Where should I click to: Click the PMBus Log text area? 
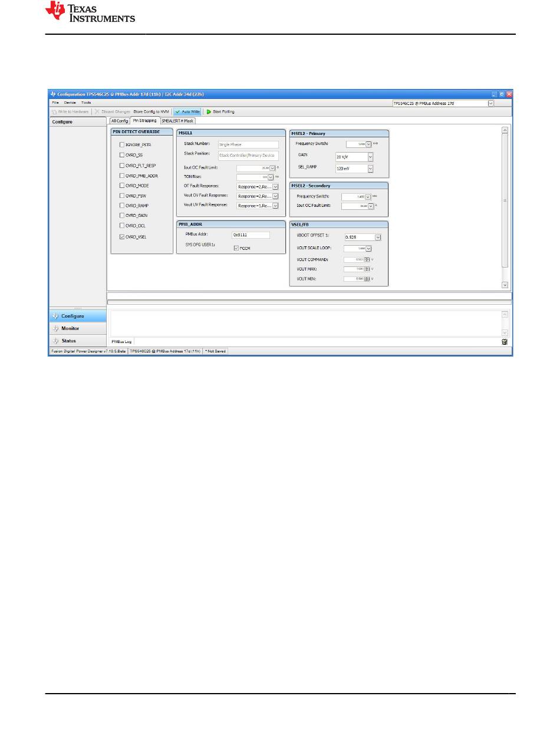coord(306,323)
